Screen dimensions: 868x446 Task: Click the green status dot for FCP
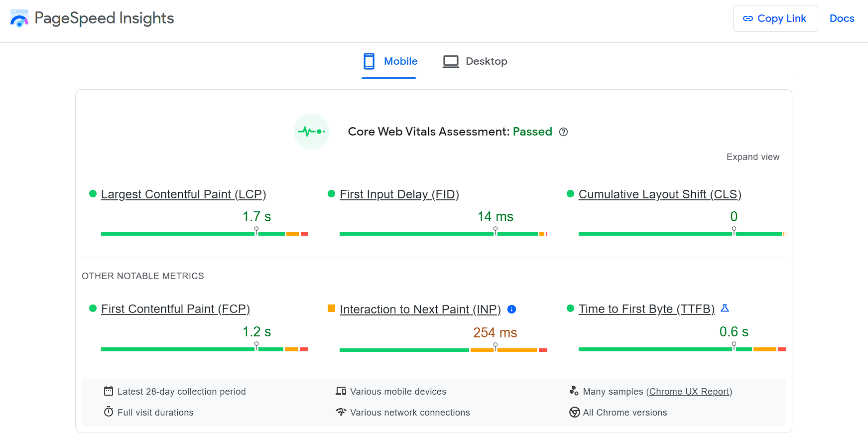point(93,308)
